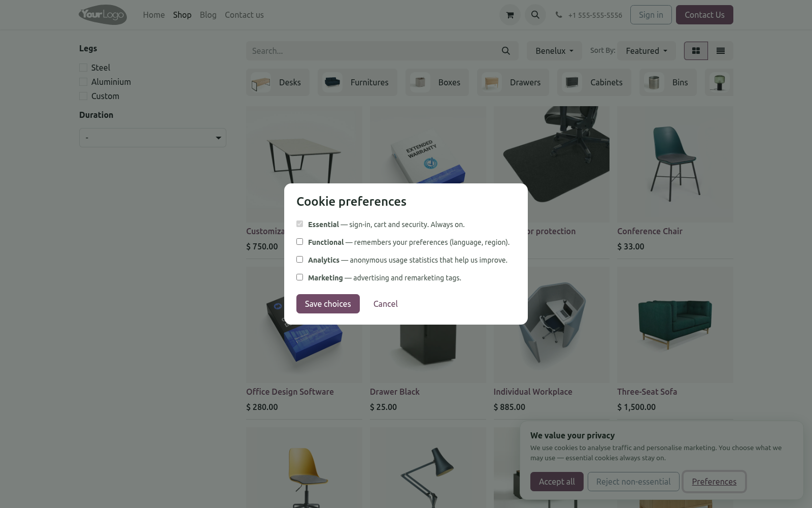Viewport: 812px width, 508px height.
Task: Click Reject non-essential button
Action: tap(633, 482)
